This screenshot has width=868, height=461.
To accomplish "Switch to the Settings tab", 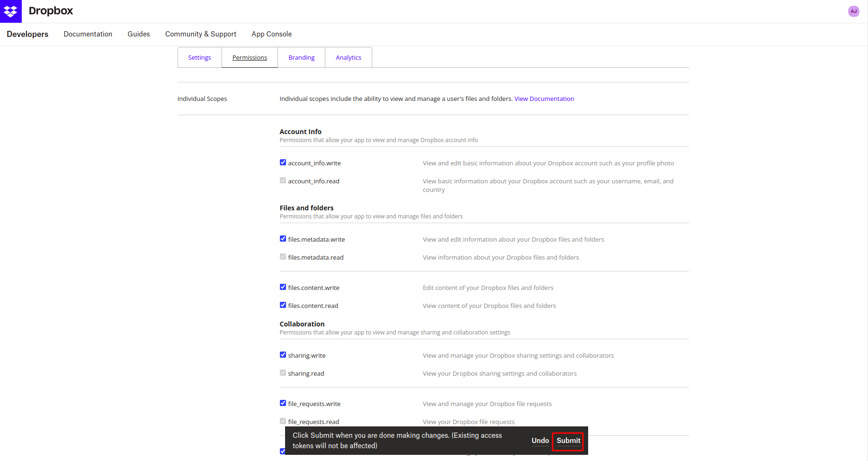I will (199, 57).
